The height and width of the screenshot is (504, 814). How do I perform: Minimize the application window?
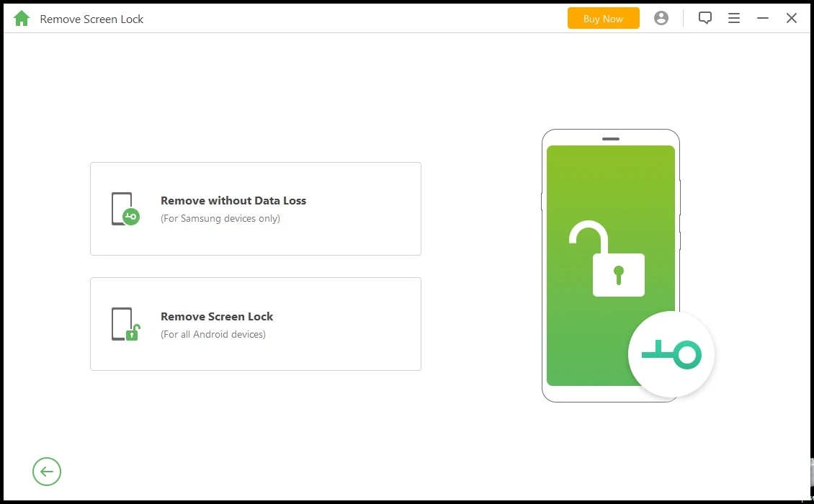(x=762, y=18)
